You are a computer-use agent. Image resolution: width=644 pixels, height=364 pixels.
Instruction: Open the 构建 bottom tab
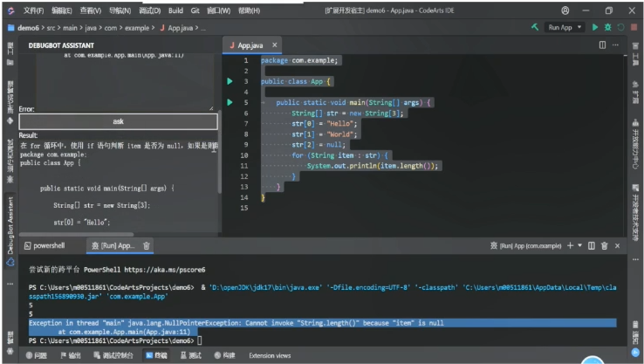click(224, 355)
